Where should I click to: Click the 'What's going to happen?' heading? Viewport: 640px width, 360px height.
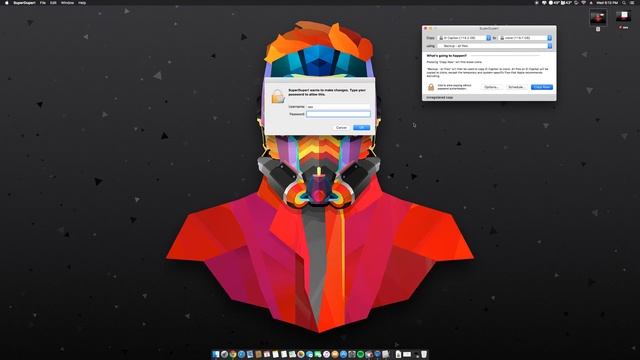tap(447, 56)
